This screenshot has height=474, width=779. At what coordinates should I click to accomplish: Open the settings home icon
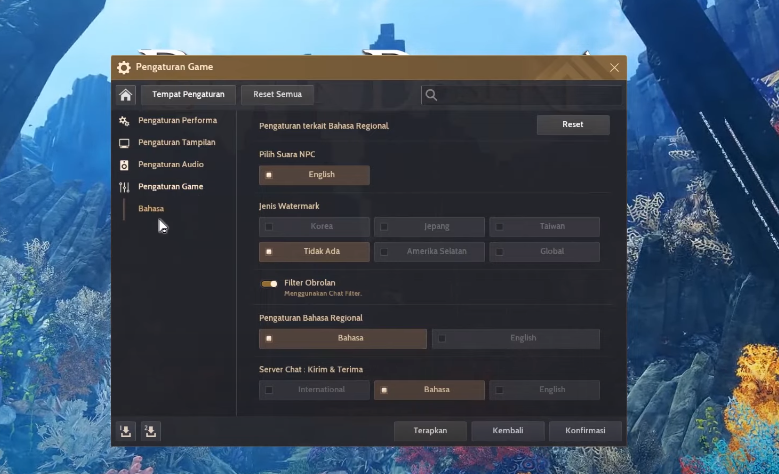[x=126, y=95]
